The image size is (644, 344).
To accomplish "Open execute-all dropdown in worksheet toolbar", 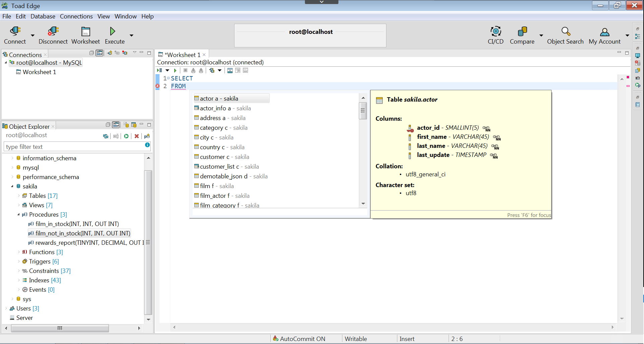I will [x=167, y=70].
